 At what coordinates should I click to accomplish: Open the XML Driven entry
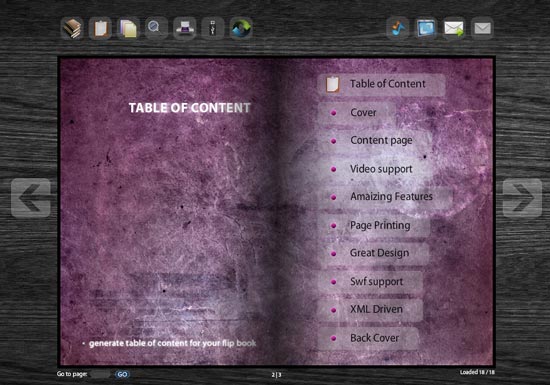(x=370, y=310)
